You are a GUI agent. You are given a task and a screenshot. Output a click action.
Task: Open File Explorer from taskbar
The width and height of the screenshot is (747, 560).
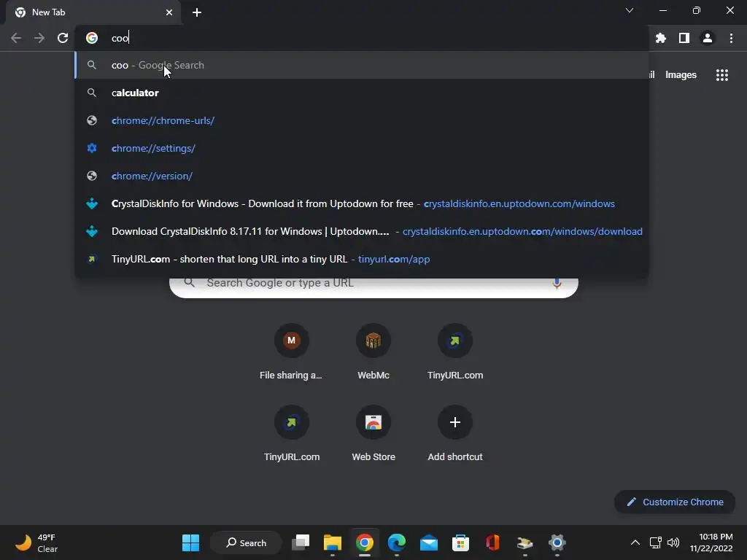click(x=333, y=542)
